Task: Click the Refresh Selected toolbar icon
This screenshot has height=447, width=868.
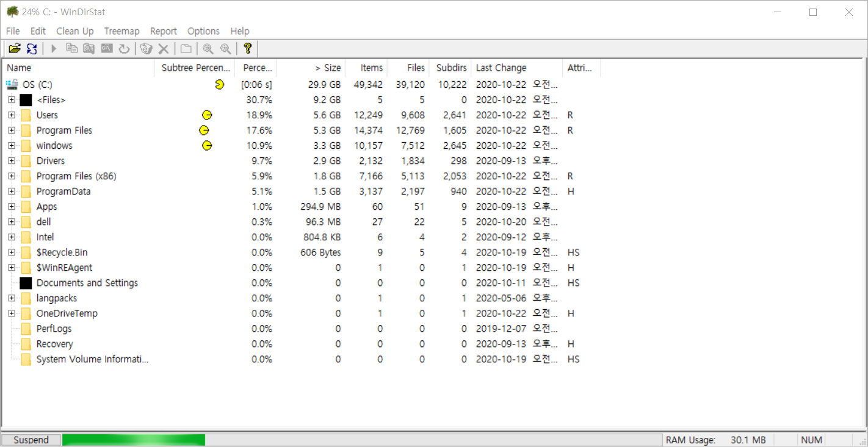Action: point(124,49)
